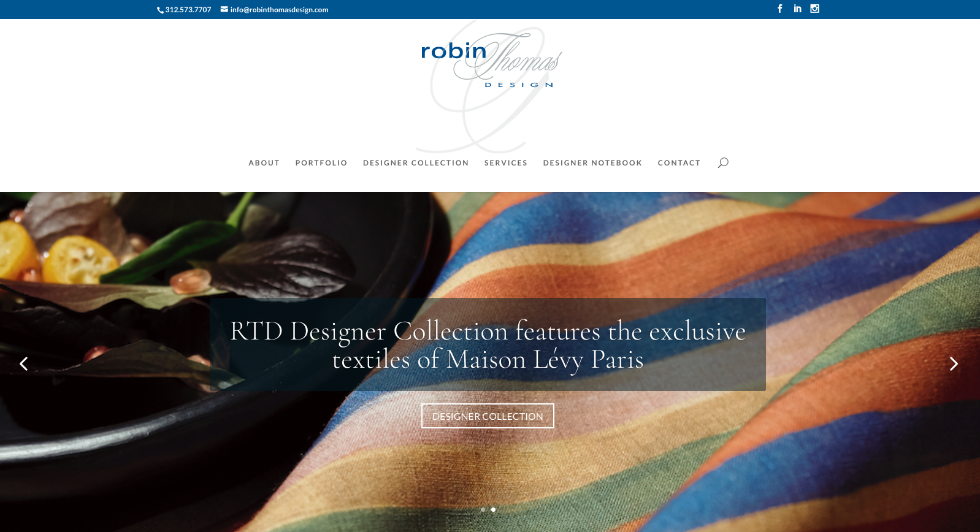The width and height of the screenshot is (980, 532).
Task: Open Designer Collection in the navigation bar
Action: coord(416,163)
